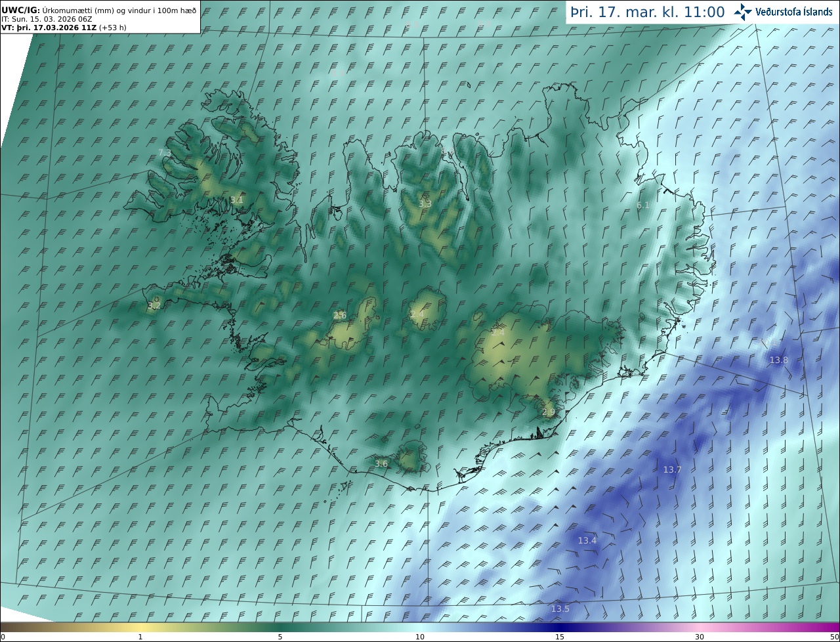
Task: Click the '50' label at the scale end
Action: point(835,637)
